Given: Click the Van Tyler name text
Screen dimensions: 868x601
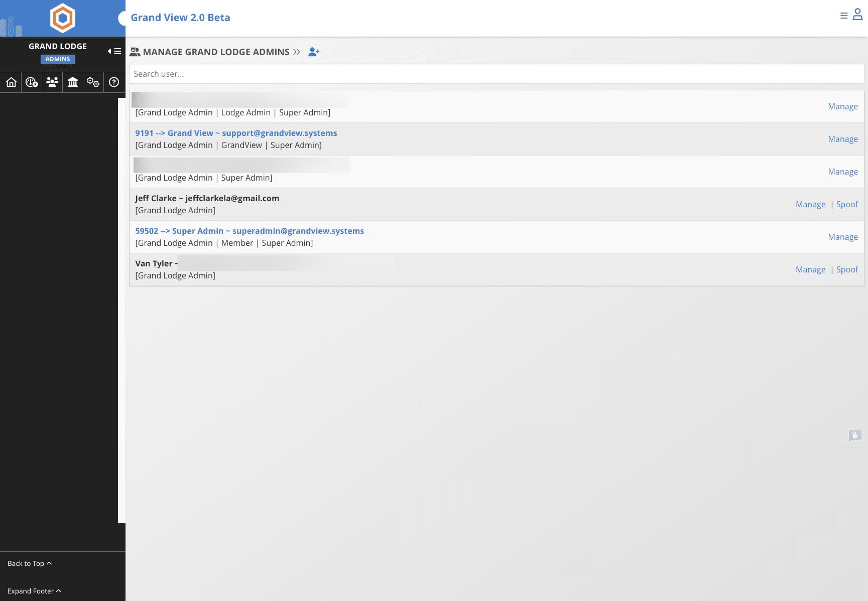Looking at the screenshot, I should (x=154, y=263).
